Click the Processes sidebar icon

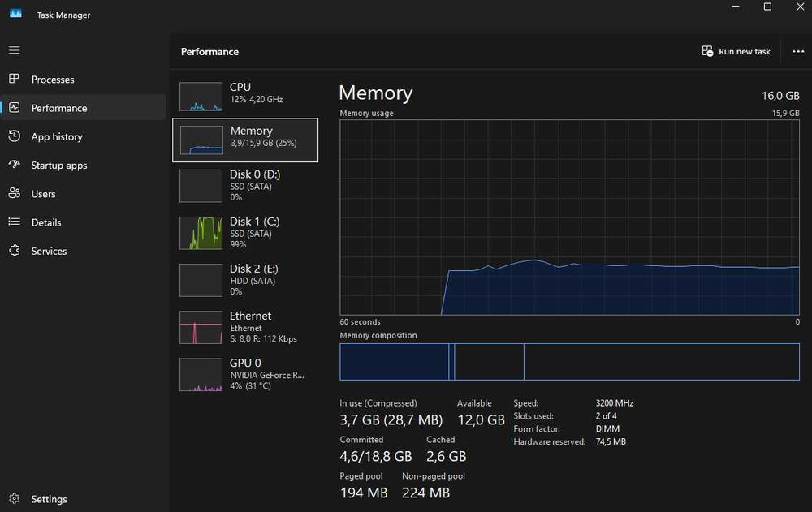click(14, 79)
